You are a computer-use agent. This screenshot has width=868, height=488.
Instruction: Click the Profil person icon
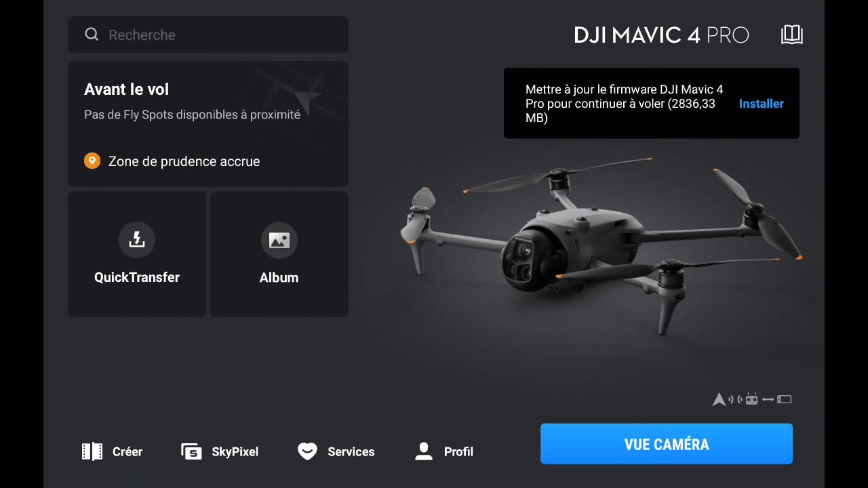point(424,451)
